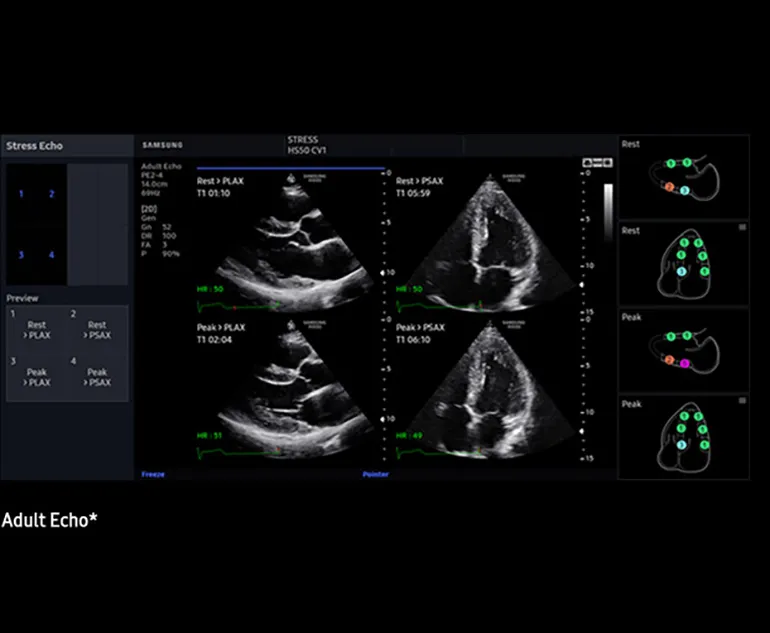Activate the Pointer button
This screenshot has height=633, width=770.
[x=375, y=474]
